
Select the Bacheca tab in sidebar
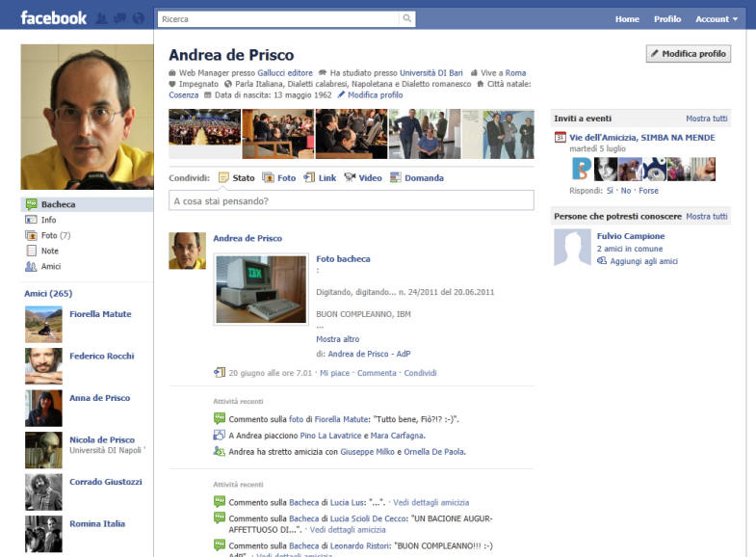click(88, 204)
